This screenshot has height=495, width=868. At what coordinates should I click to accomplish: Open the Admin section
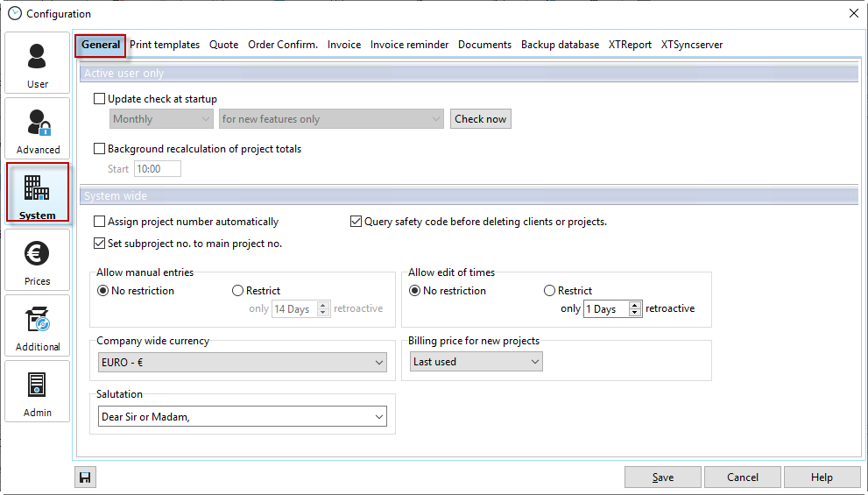click(38, 392)
